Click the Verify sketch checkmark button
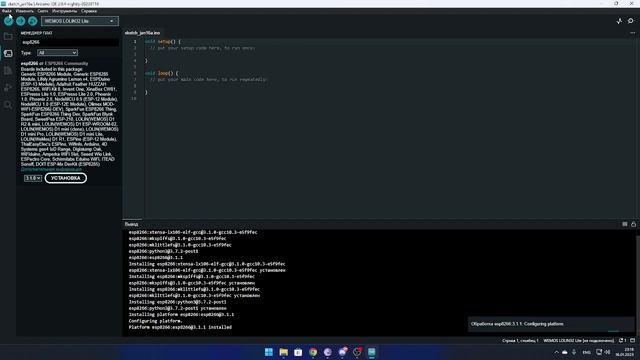The image size is (640, 360). 9,21
